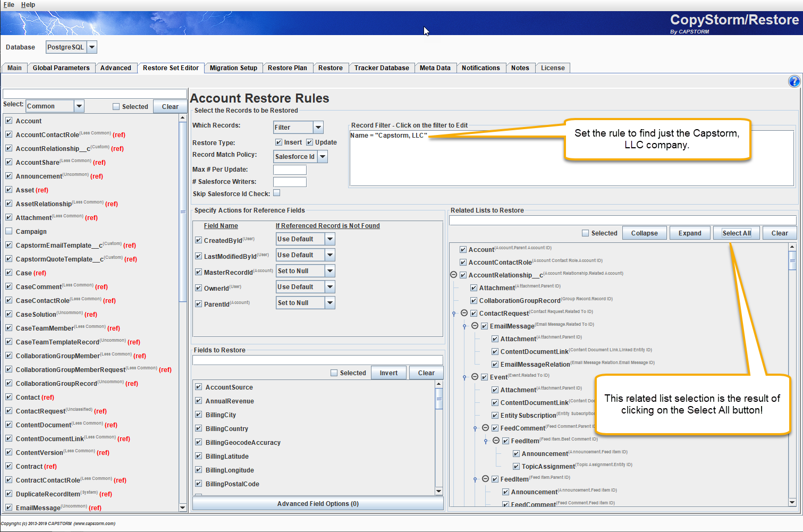Toggle Selected checkbox in Related Lists
Screen dimensions: 803x532
coord(585,233)
